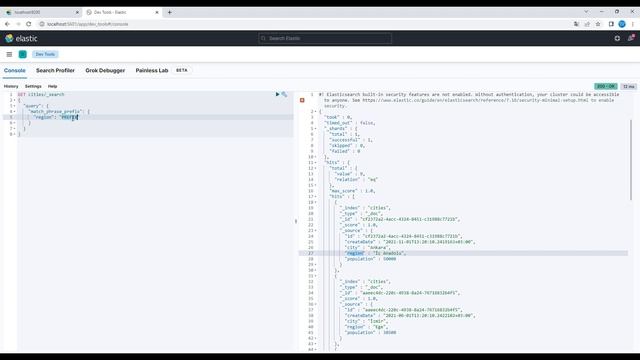Viewport: 640px width, 360px height.
Task: Click the "region" : "Ic Anadolu" line
Action: coord(376,253)
